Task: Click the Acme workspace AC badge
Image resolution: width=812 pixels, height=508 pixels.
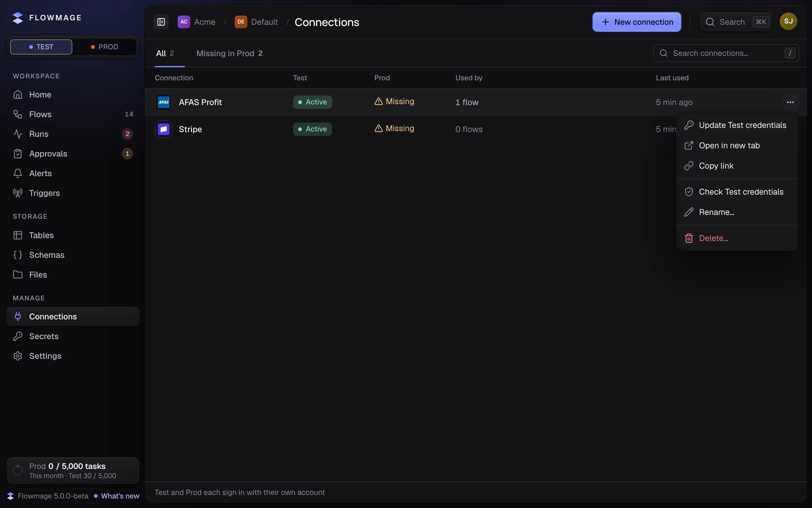Action: pos(184,22)
